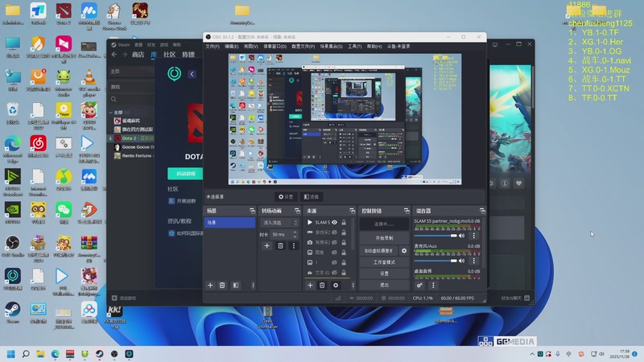Open the 淡入淡出 transition dropdown
The width and height of the screenshot is (644, 362).
point(279,223)
